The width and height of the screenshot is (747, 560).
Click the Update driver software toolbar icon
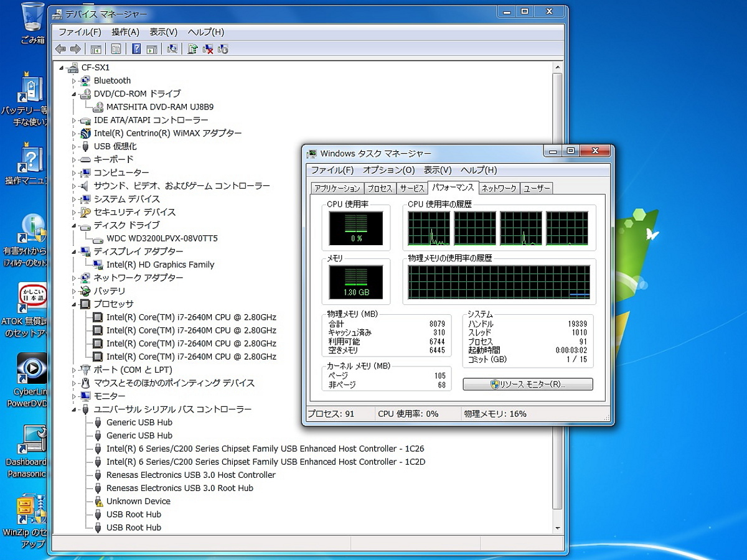193,49
